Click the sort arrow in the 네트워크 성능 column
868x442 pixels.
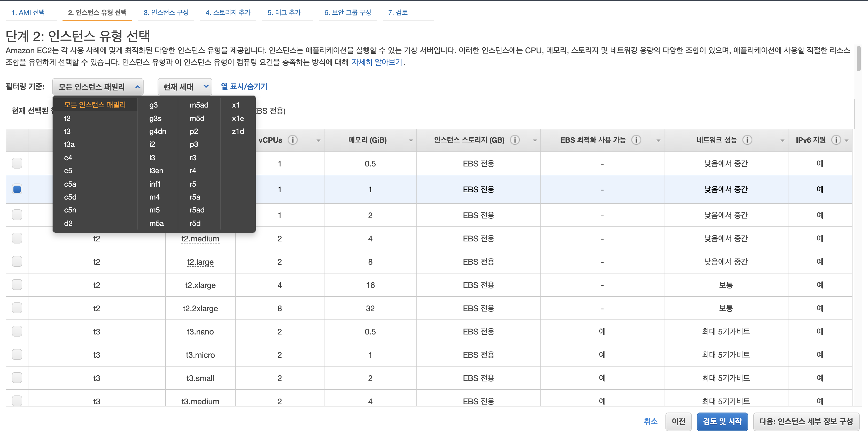(x=782, y=141)
